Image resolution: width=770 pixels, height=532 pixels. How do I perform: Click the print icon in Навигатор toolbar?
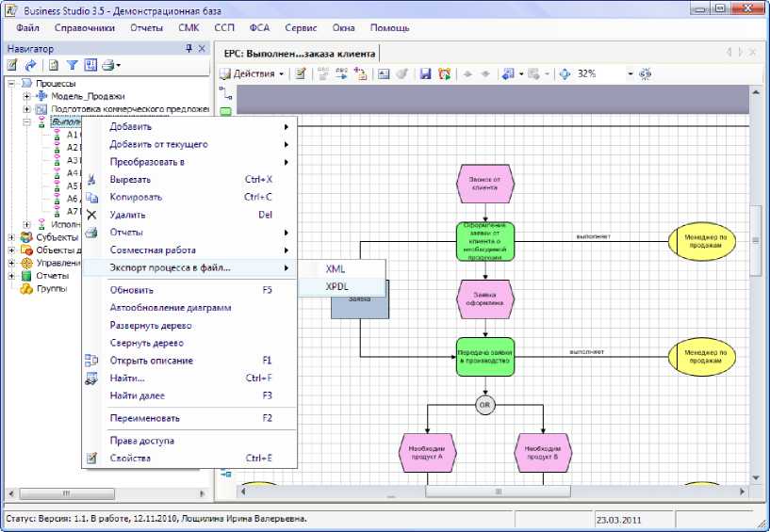(x=107, y=65)
